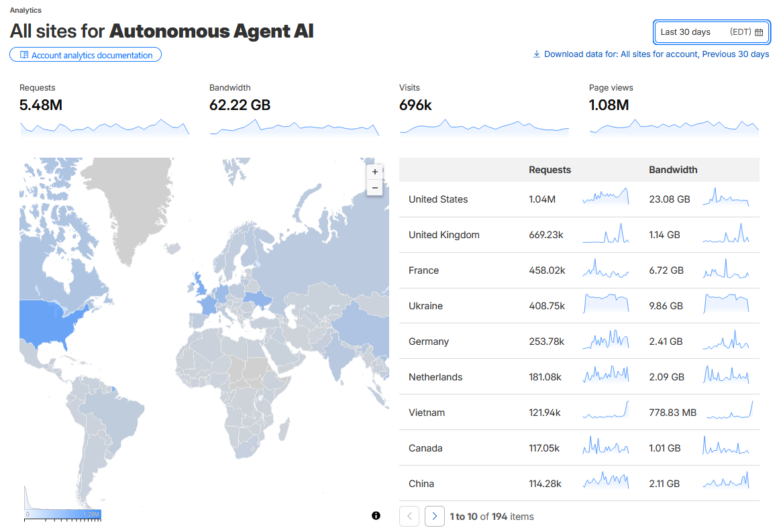Click the United States requests sparkline
The image size is (783, 532).
606,197
